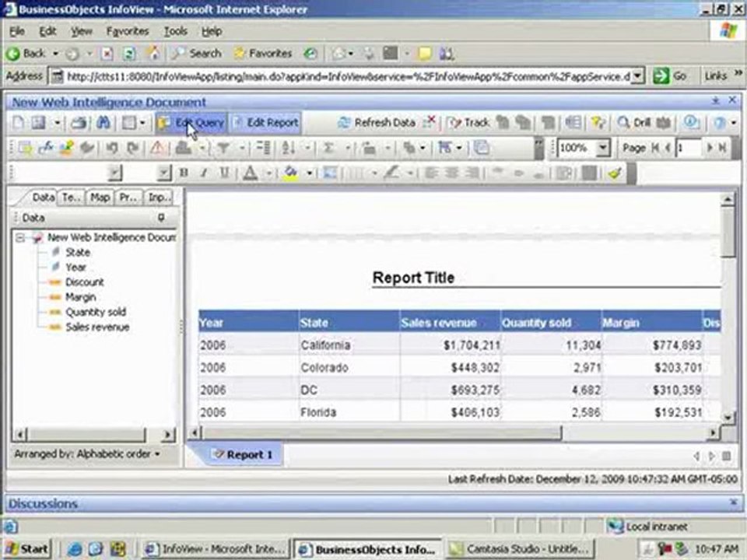This screenshot has height=560, width=747.
Task: Open the Save icon dropdown arrow
Action: point(57,123)
